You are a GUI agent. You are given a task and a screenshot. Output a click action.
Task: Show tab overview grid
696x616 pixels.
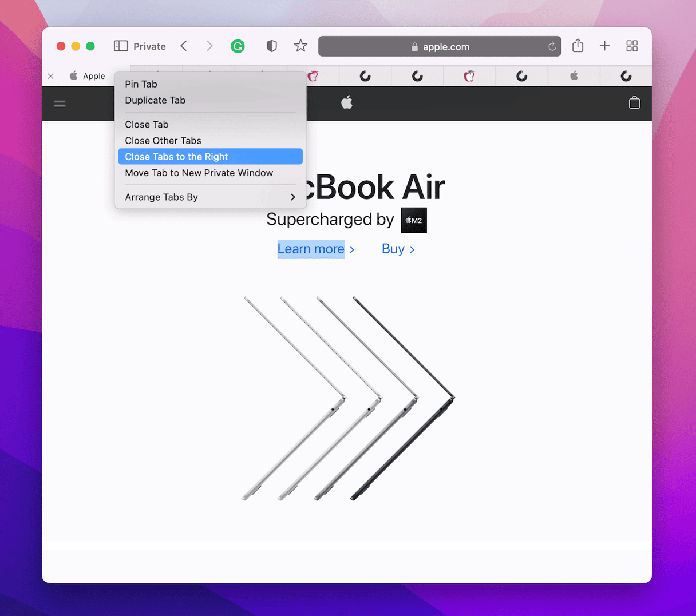click(632, 46)
